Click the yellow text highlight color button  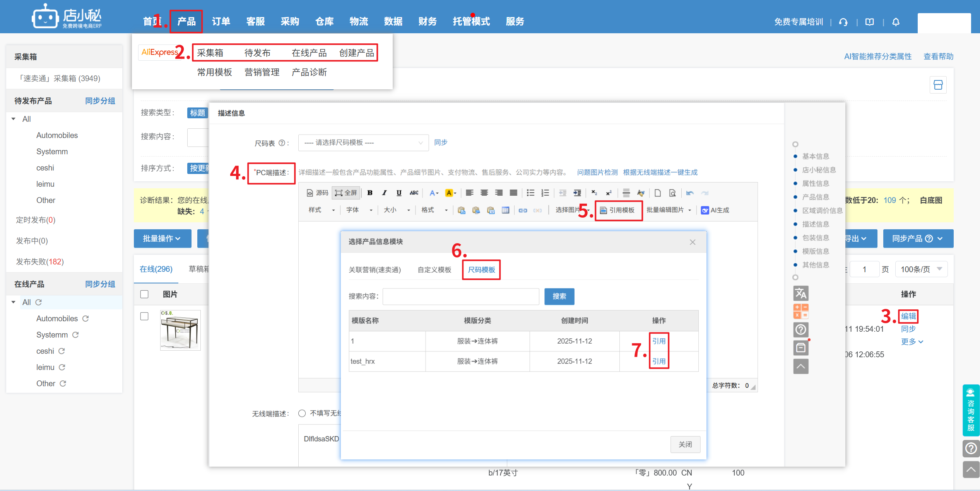pos(449,193)
